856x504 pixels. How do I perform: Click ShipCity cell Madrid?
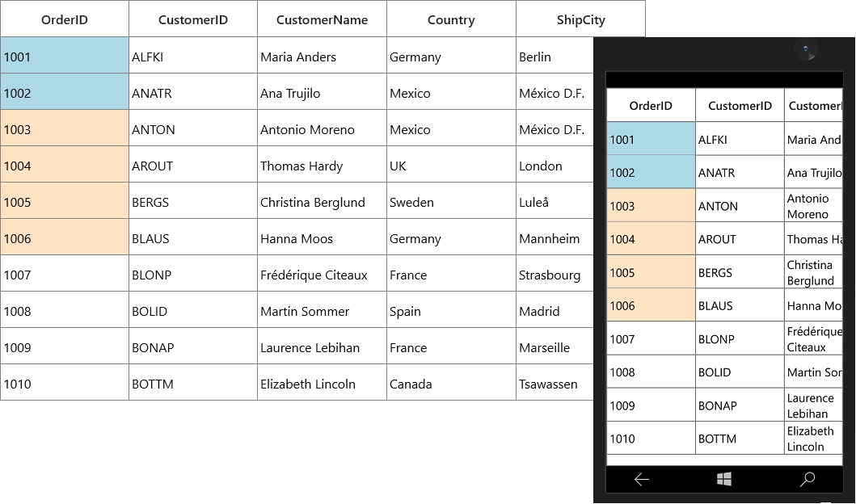[x=555, y=310]
